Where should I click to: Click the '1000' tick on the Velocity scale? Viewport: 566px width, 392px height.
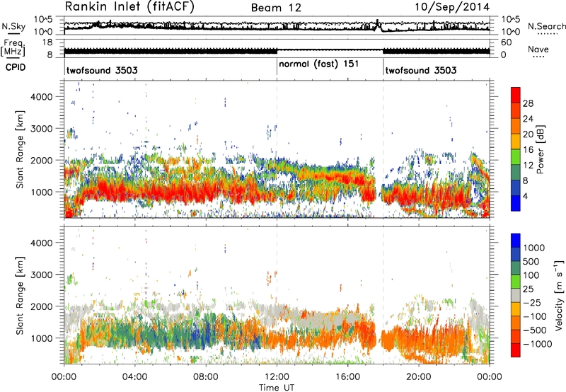pyautogui.click(x=533, y=248)
